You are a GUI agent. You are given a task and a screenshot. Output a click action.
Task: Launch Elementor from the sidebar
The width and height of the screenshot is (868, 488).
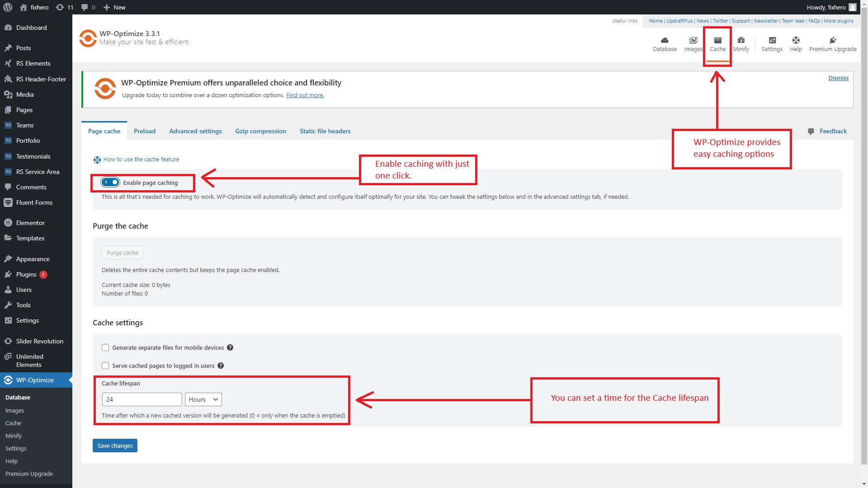[36, 223]
